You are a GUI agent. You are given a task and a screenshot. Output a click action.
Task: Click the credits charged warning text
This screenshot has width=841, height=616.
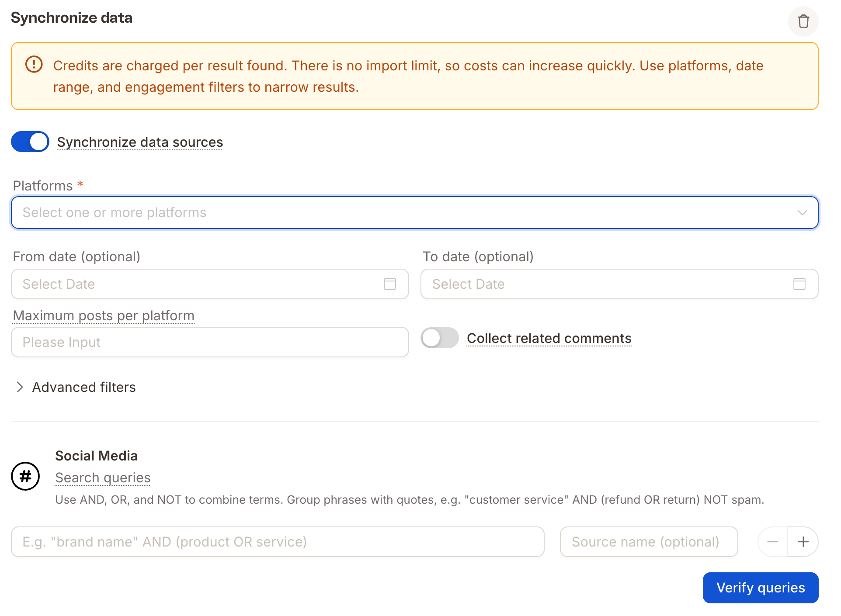[x=408, y=76]
